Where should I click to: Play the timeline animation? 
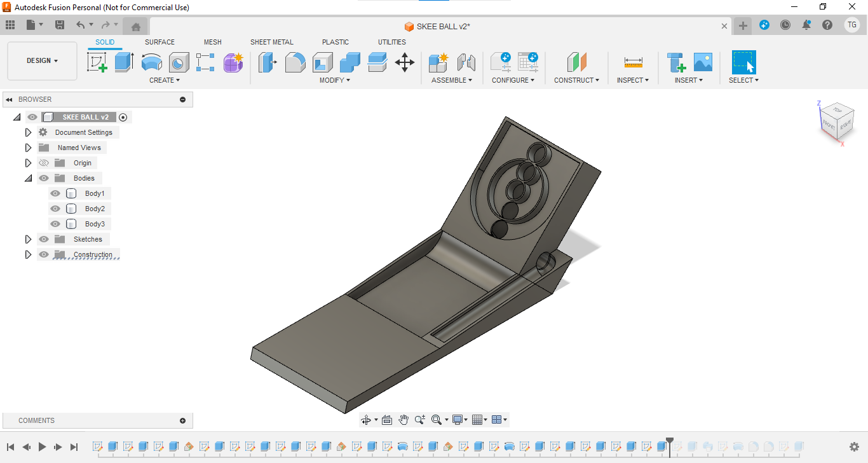click(x=42, y=447)
